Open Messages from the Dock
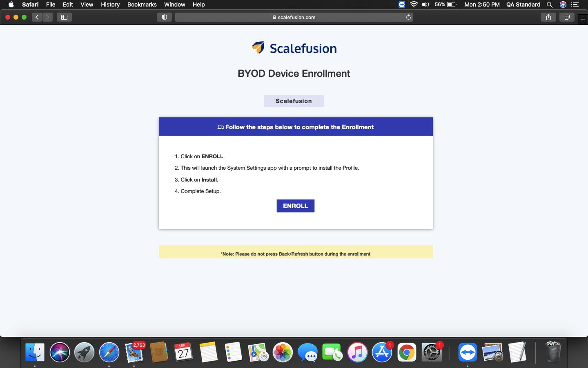Screen dimensions: 588x368 (x=307, y=352)
